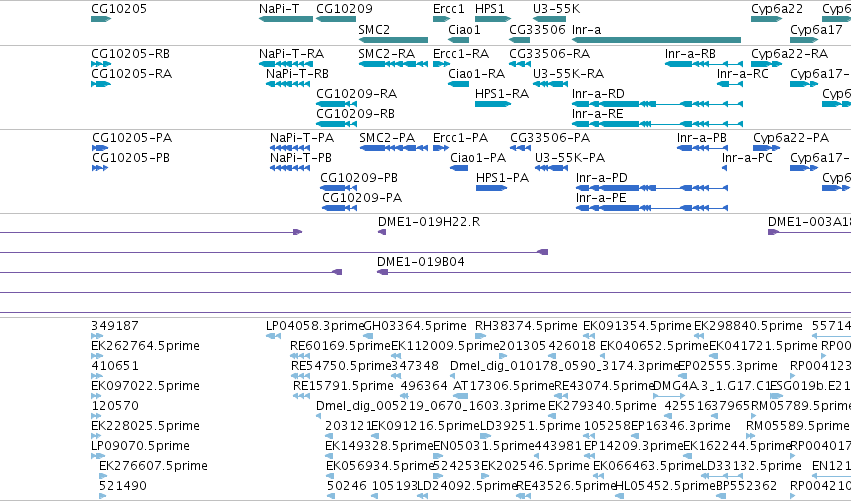Click the Inr-a-PB protein label
Image resolution: width=851 pixels, height=501 pixels.
click(x=702, y=138)
